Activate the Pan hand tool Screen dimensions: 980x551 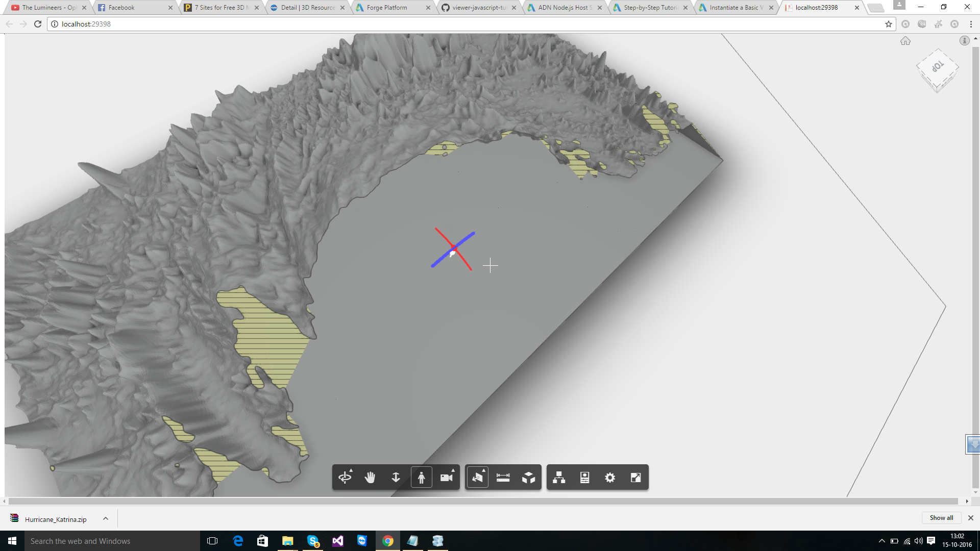point(370,478)
